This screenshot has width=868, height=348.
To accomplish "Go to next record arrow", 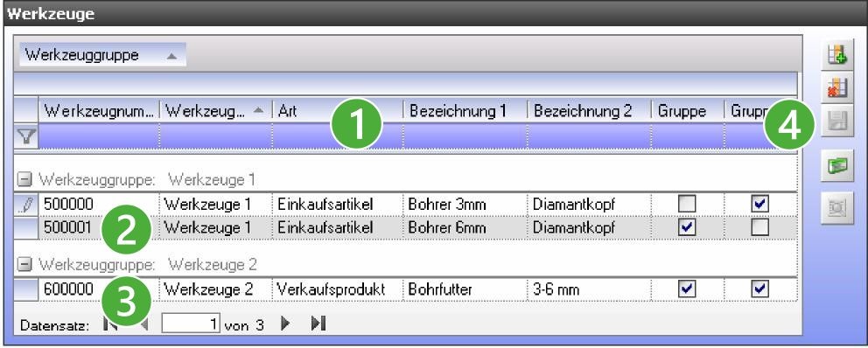I will tap(285, 324).
